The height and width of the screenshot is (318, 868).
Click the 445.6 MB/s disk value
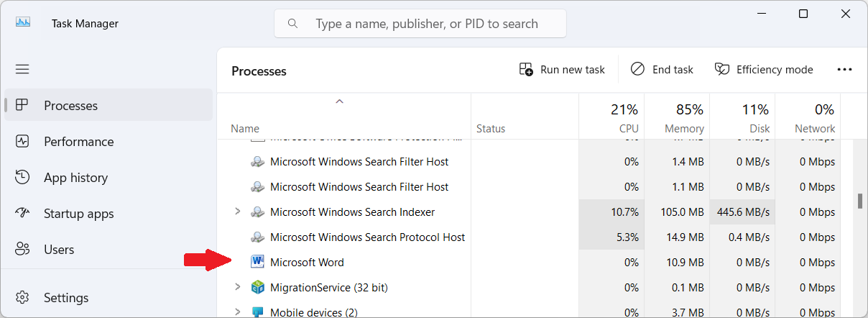point(743,212)
